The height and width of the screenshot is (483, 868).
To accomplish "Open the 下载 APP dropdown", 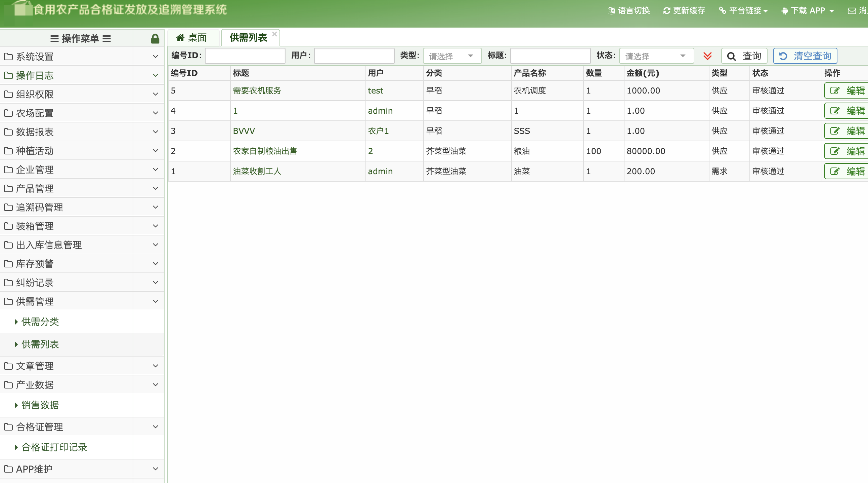I will 808,10.
